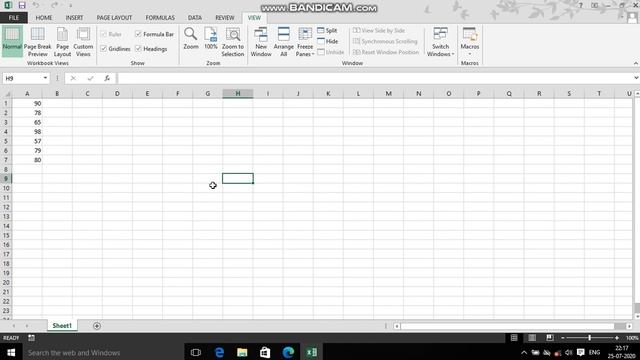
Task: Switch to Page Layout view
Action: (x=62, y=42)
